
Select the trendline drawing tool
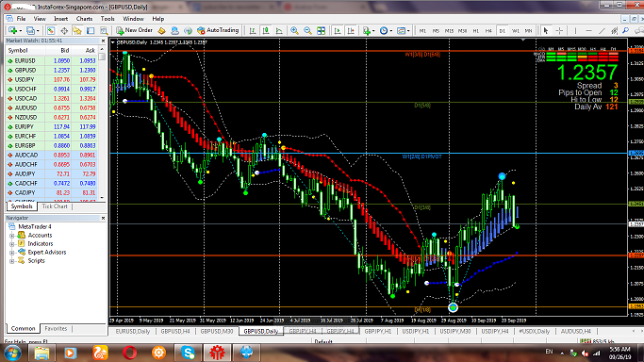point(602,31)
